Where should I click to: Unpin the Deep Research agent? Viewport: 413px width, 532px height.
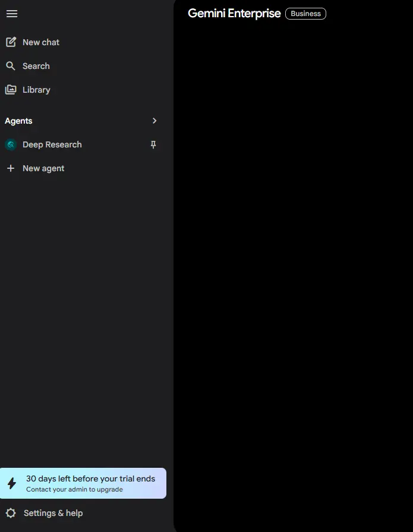[x=153, y=144]
